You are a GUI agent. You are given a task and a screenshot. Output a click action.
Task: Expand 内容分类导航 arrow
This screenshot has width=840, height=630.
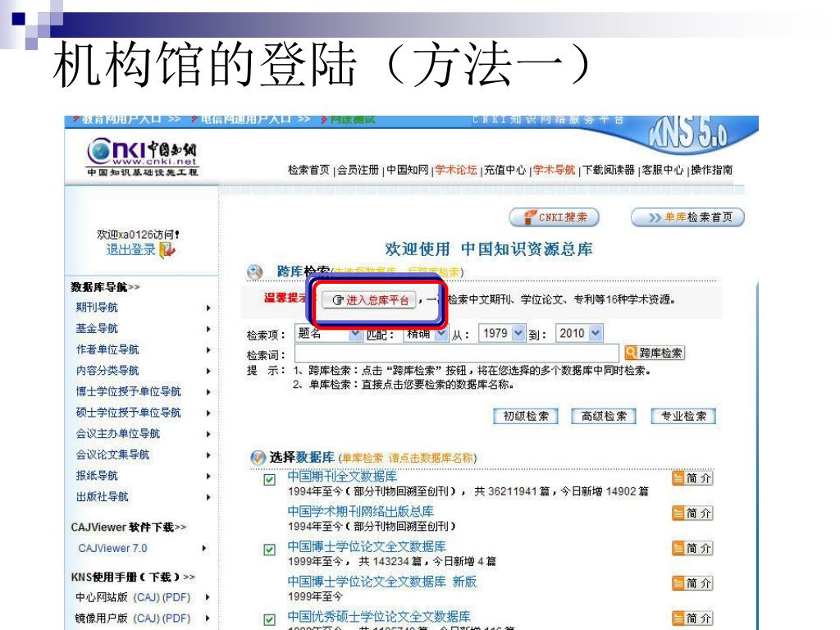click(208, 371)
